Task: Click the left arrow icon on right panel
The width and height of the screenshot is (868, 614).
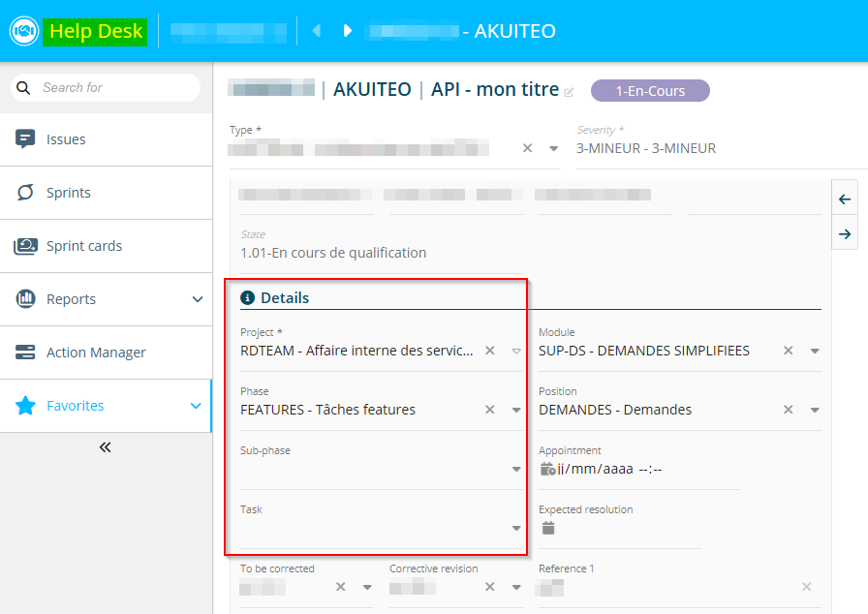Action: click(x=845, y=200)
